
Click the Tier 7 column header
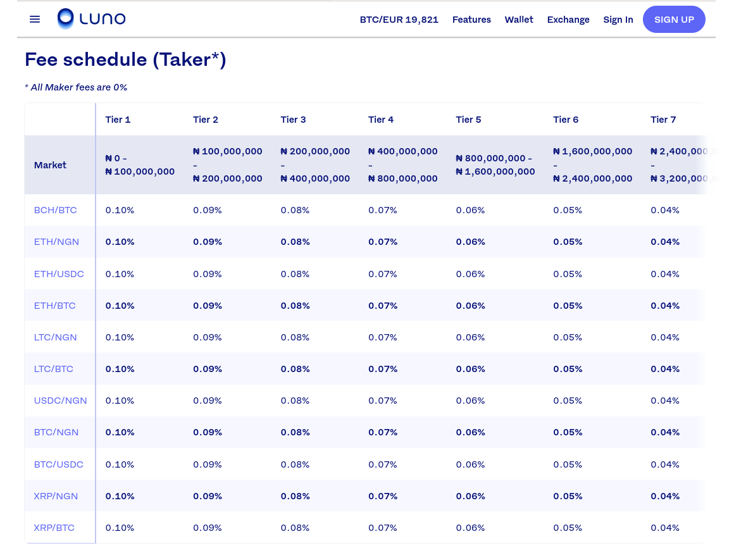(663, 120)
